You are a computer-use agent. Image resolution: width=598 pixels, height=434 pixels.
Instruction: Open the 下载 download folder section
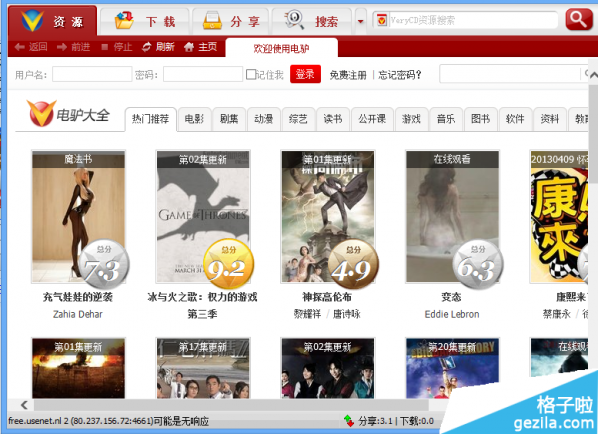[x=145, y=22]
